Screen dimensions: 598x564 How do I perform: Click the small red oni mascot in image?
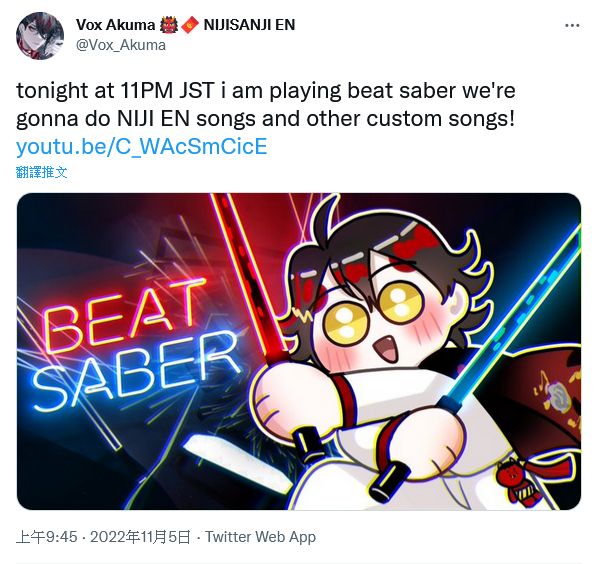(x=515, y=482)
